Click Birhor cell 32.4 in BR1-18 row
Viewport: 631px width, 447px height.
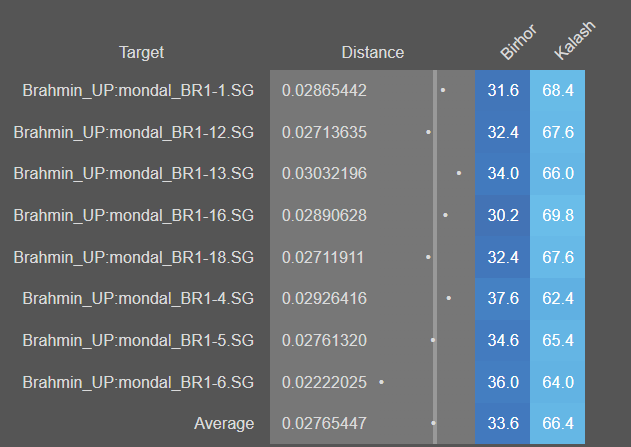tap(503, 257)
